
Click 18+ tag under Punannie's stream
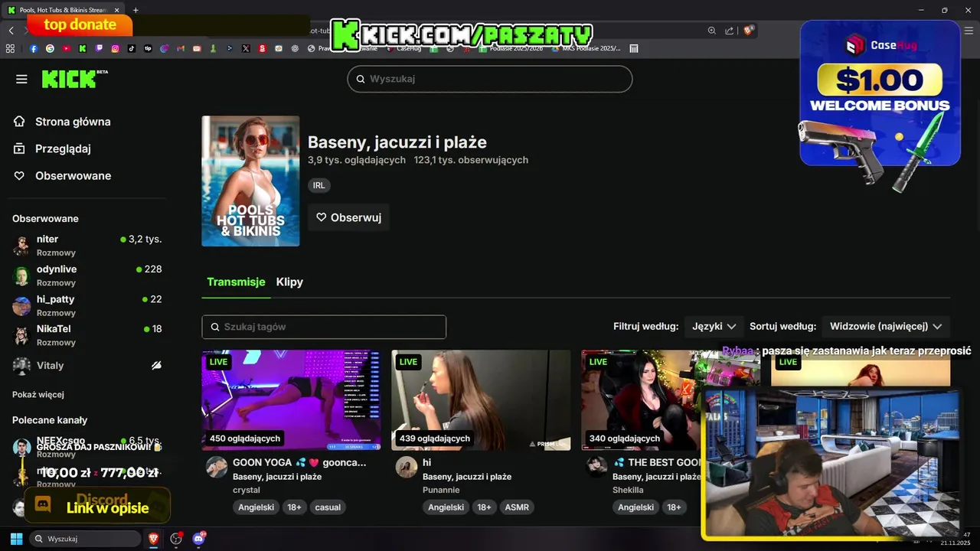[x=484, y=507]
